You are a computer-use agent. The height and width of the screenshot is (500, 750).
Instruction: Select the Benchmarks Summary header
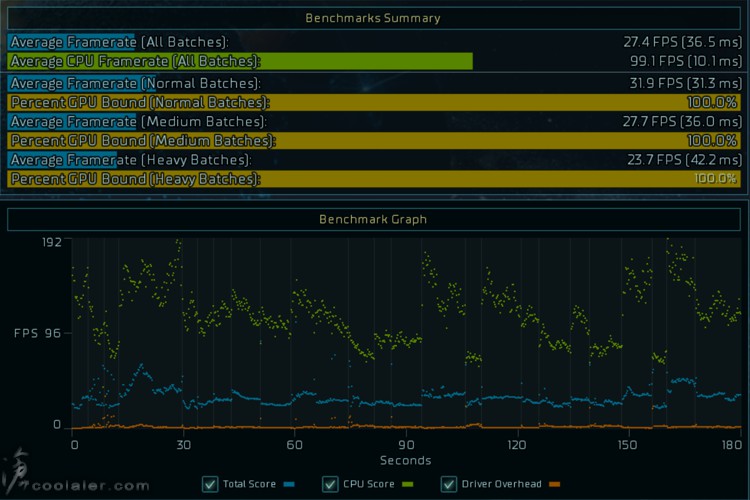[374, 18]
